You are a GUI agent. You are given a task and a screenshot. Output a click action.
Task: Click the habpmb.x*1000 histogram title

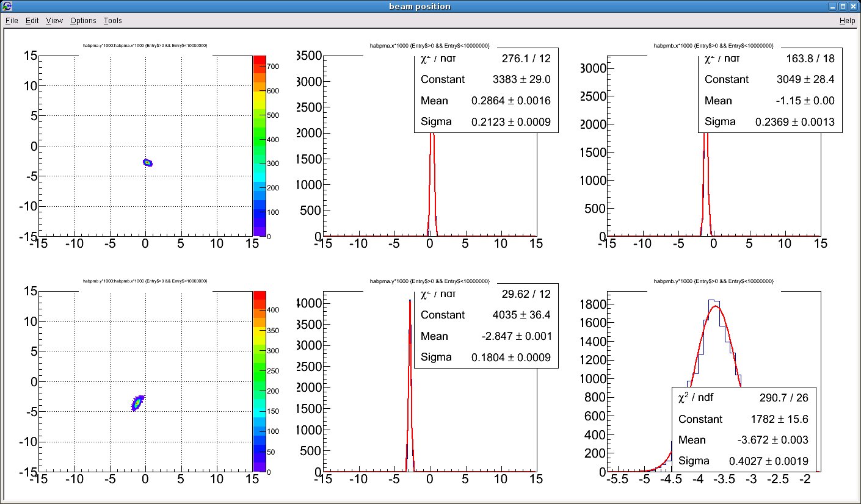(714, 46)
